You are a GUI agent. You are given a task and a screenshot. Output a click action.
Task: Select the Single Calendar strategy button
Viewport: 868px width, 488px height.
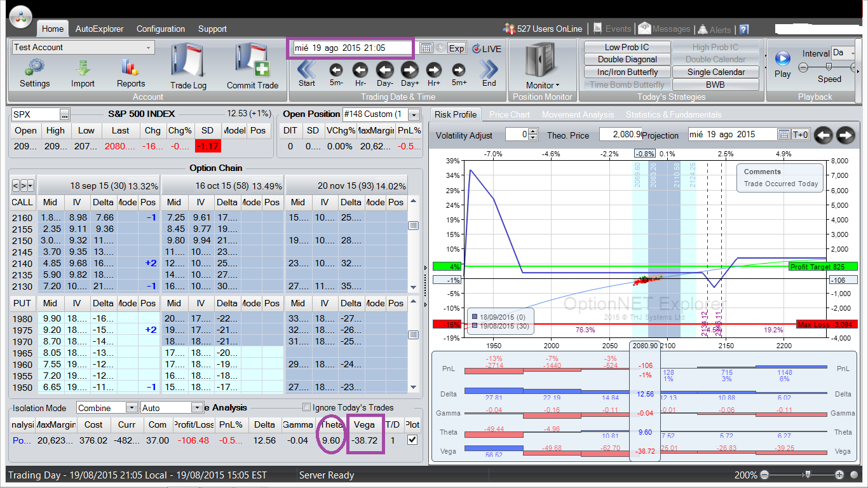[x=715, y=72]
